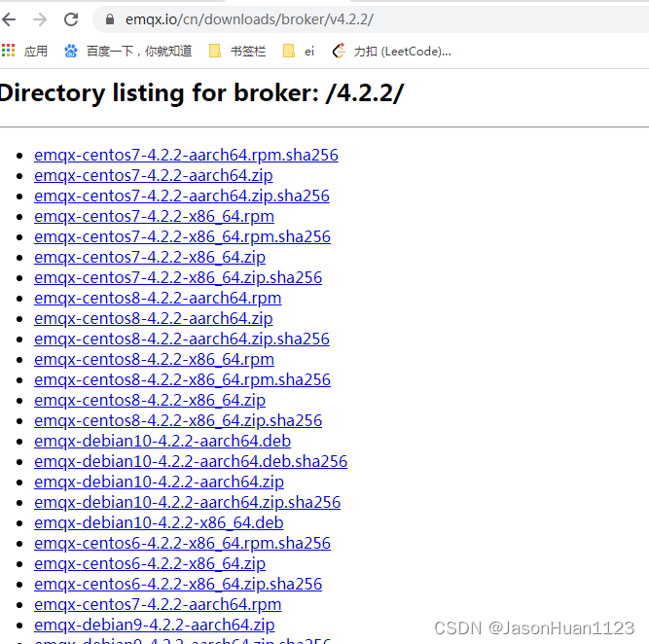Screen dimensions: 649x644
Task: Download emqx-centos8-4.2.2-aarch64.zip
Action: pos(154,319)
